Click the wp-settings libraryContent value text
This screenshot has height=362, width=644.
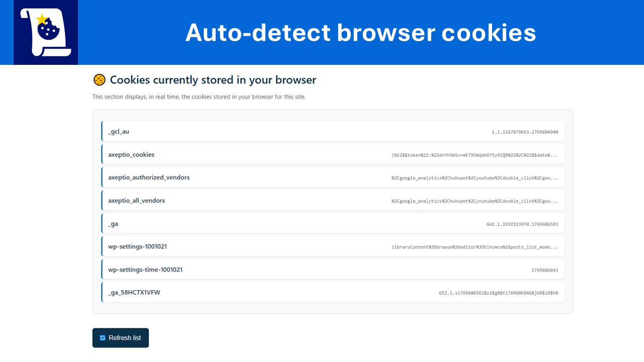point(474,247)
